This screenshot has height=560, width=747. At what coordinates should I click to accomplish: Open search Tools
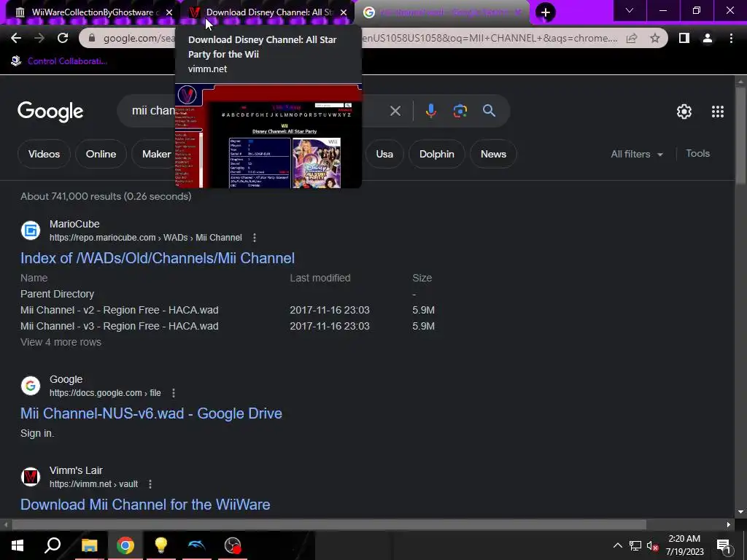coord(697,153)
